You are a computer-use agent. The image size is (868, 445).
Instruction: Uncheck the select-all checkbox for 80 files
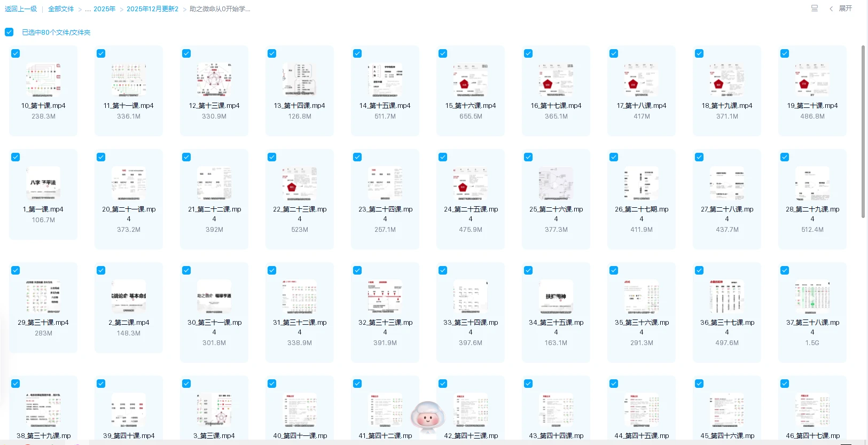(x=9, y=32)
